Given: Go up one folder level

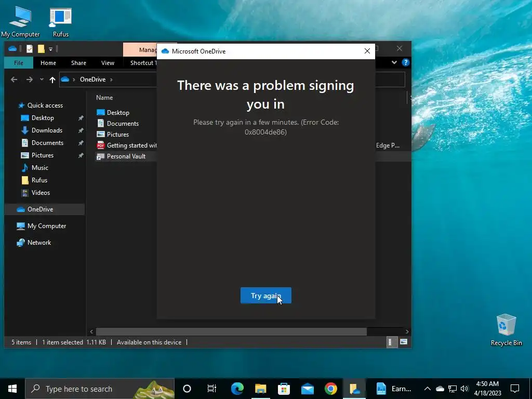Looking at the screenshot, I should pos(52,79).
